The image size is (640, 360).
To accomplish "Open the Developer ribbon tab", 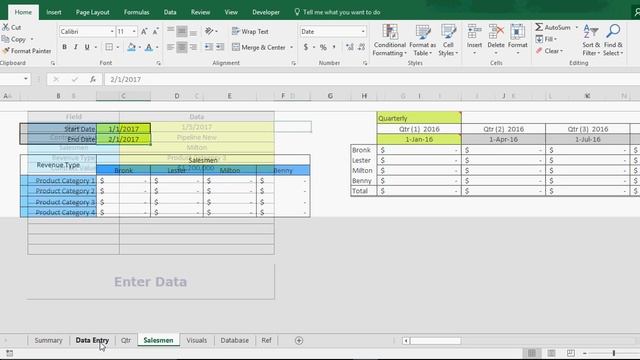I will pyautogui.click(x=266, y=12).
